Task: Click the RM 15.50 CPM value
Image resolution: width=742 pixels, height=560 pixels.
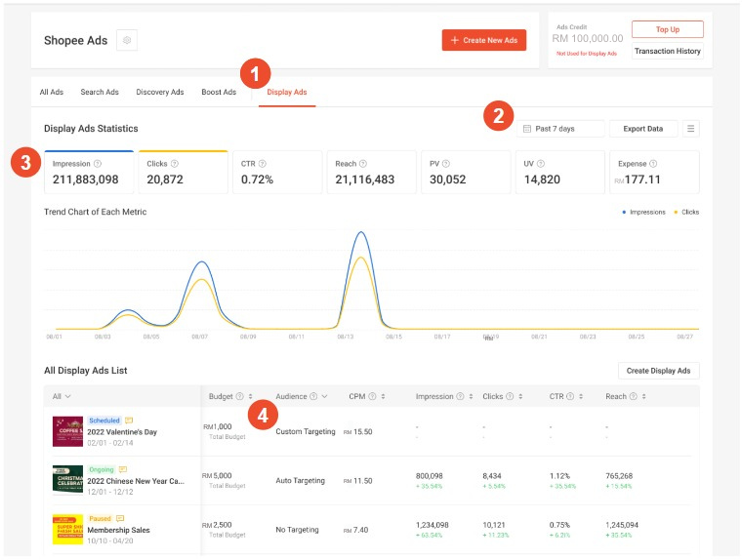Action: pyautogui.click(x=357, y=432)
